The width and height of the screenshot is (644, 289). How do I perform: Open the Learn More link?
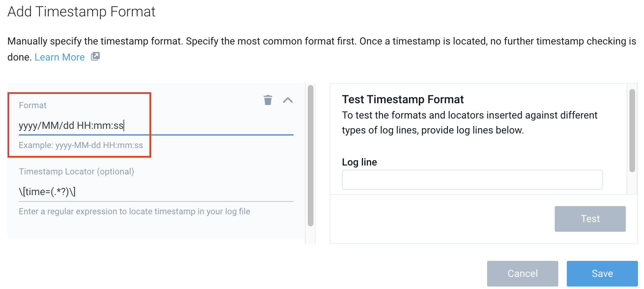[x=59, y=57]
